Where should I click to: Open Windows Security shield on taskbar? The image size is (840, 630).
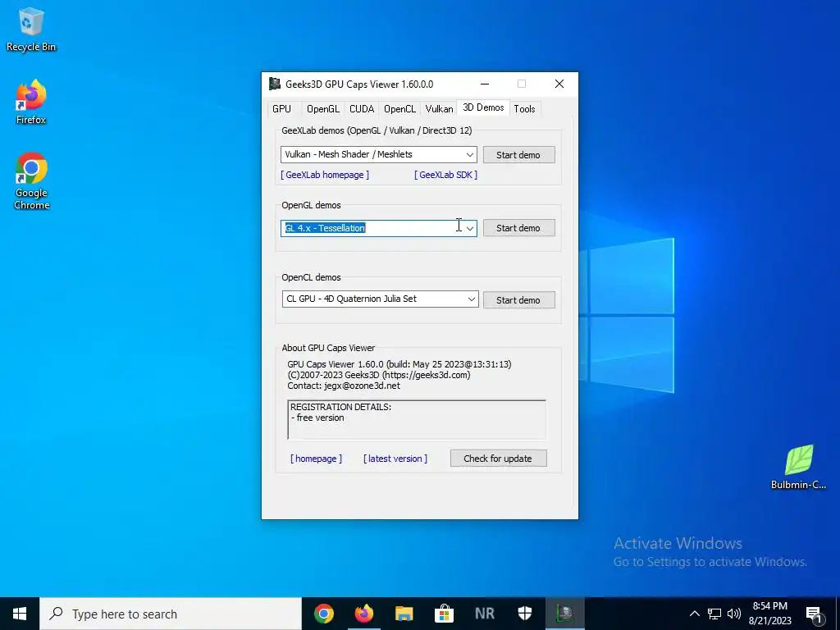coord(524,614)
